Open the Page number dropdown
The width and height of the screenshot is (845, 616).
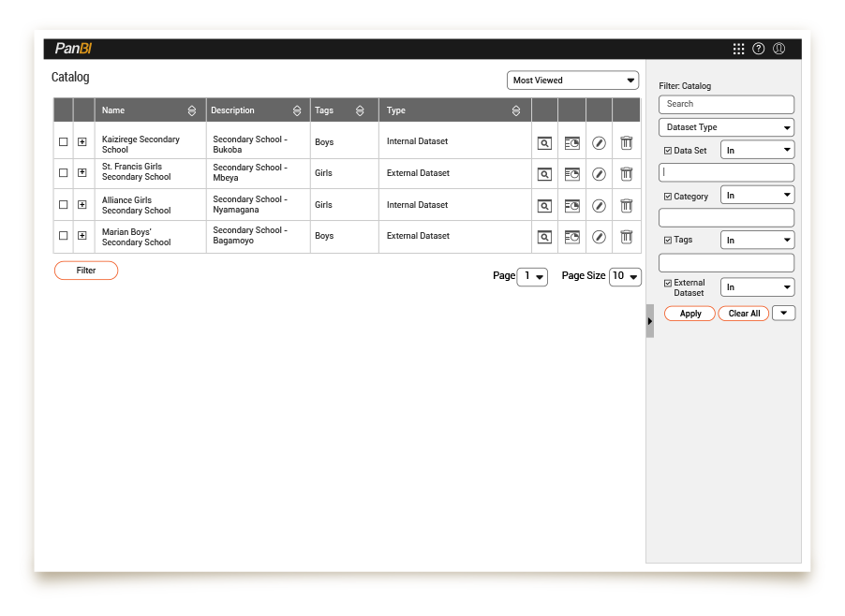[532, 277]
